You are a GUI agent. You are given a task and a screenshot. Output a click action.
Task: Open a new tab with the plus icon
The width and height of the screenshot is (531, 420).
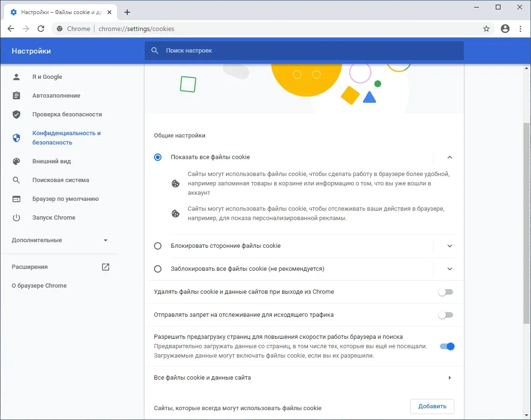click(x=127, y=12)
